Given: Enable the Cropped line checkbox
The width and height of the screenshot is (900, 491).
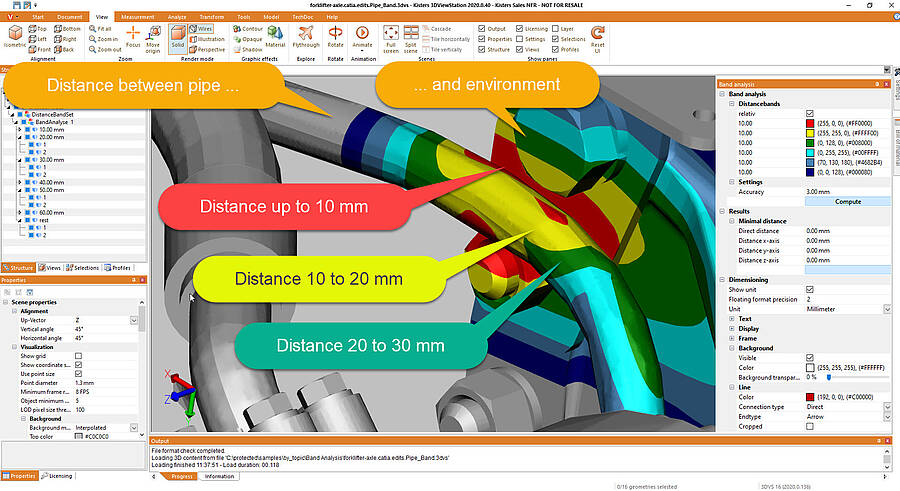Looking at the screenshot, I should pos(810,426).
